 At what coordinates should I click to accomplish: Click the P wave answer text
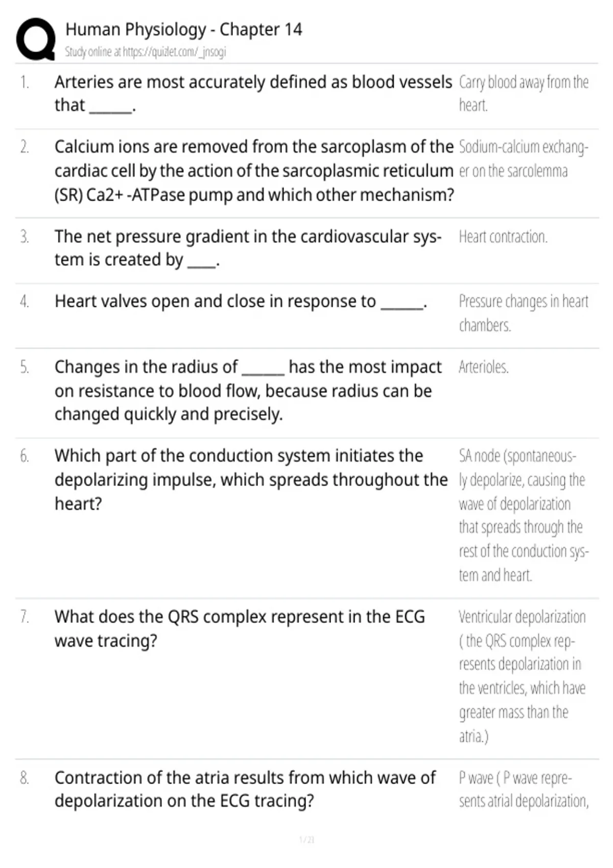click(524, 789)
